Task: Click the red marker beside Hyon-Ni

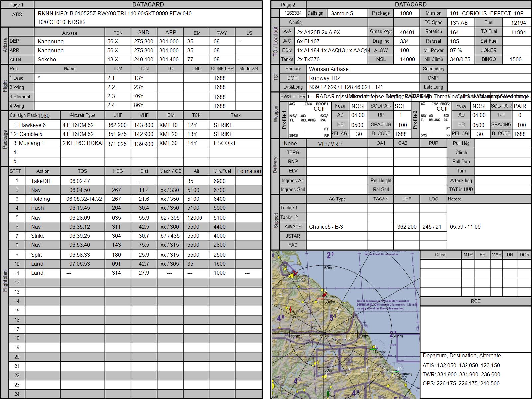Action: (x=291, y=310)
